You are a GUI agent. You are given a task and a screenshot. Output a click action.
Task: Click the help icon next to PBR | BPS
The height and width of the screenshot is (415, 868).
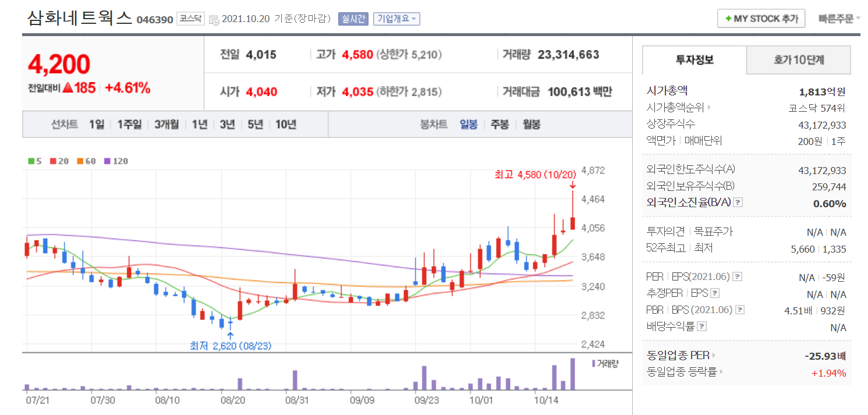pyautogui.click(x=740, y=310)
